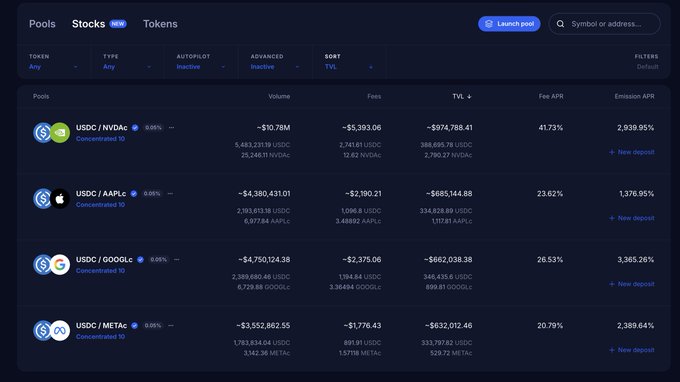Select the 20.79% fee APR value
This screenshot has height=382, width=680.
550,325
